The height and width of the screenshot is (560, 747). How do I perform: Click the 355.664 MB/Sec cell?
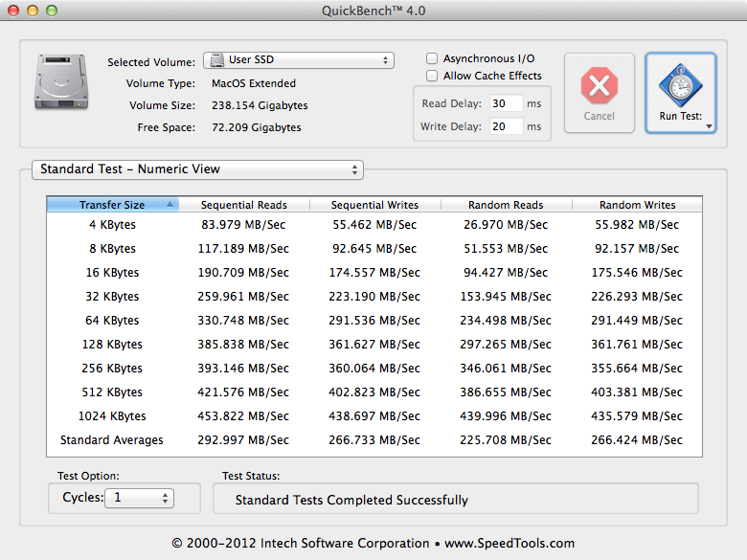[x=637, y=369]
